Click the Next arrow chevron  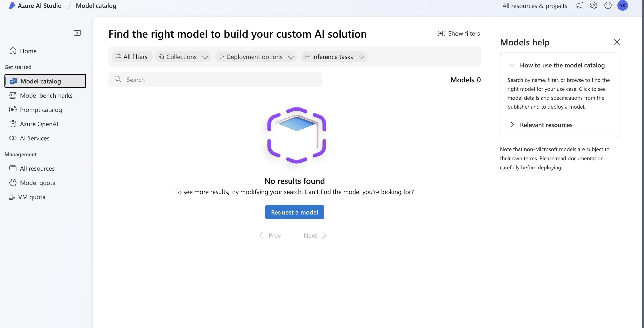(324, 235)
